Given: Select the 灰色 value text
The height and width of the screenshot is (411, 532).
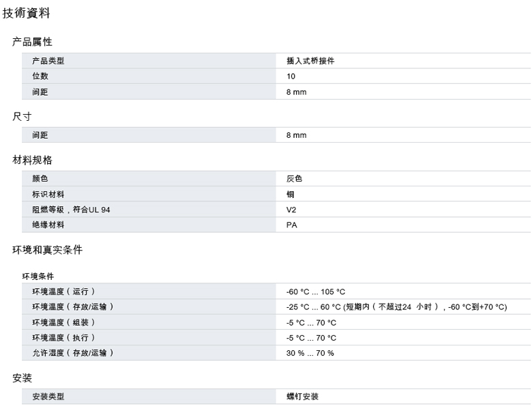Looking at the screenshot, I should [x=294, y=179].
